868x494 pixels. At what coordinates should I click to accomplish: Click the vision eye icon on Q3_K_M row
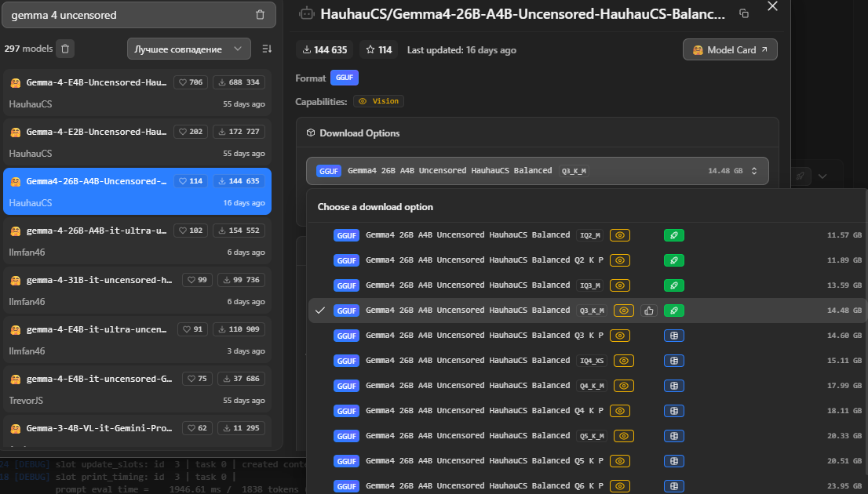point(623,311)
